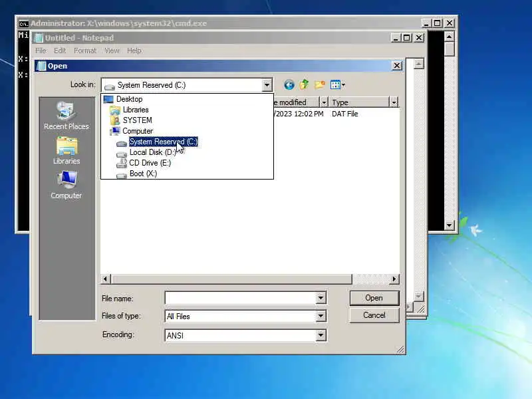Viewport: 532px width, 399px height.
Task: Choose CD Drive (E:)
Action: coord(150,163)
